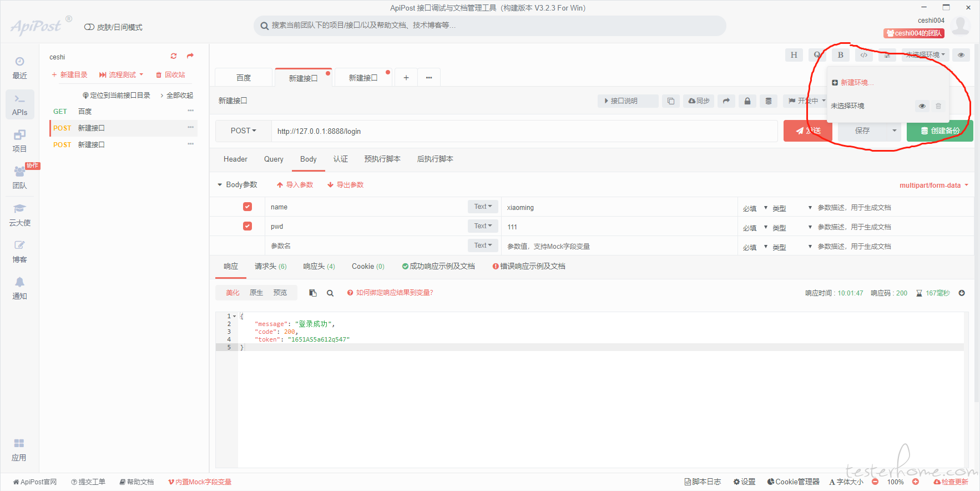This screenshot has width=980, height=491.
Task: Switch to the Query tab
Action: (x=274, y=159)
